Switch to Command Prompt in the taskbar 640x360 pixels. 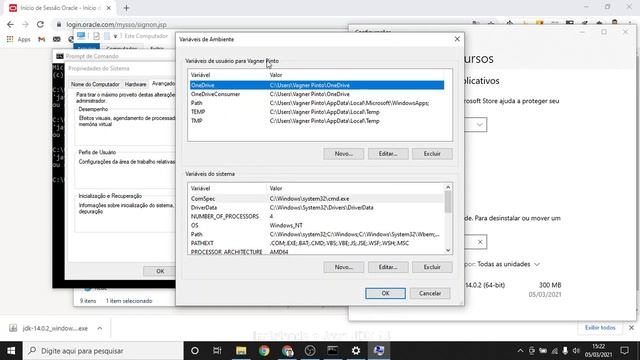[333, 351]
